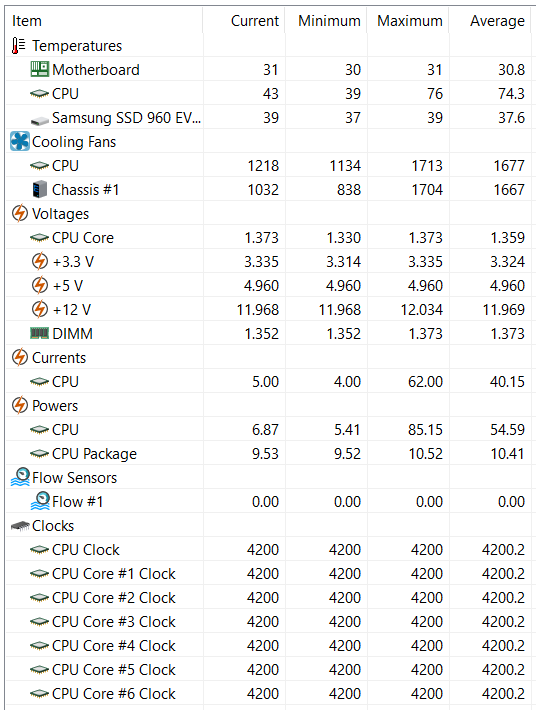Click the +12 V maximum value 12.034
This screenshot has width=536, height=710.
point(421,310)
